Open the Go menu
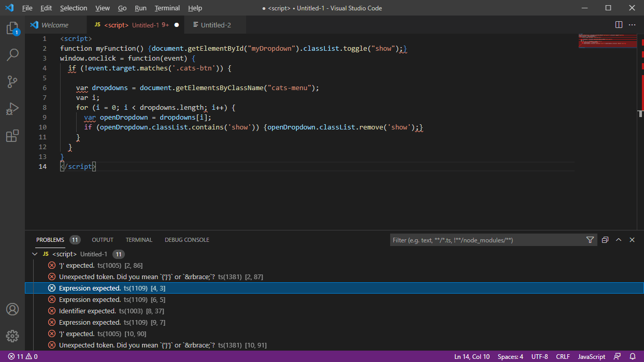 (122, 8)
